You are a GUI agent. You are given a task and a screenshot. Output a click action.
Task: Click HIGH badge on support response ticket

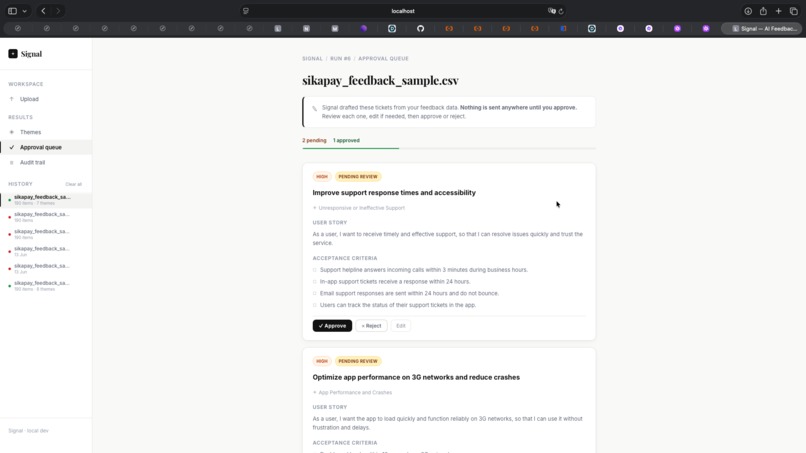(x=322, y=176)
